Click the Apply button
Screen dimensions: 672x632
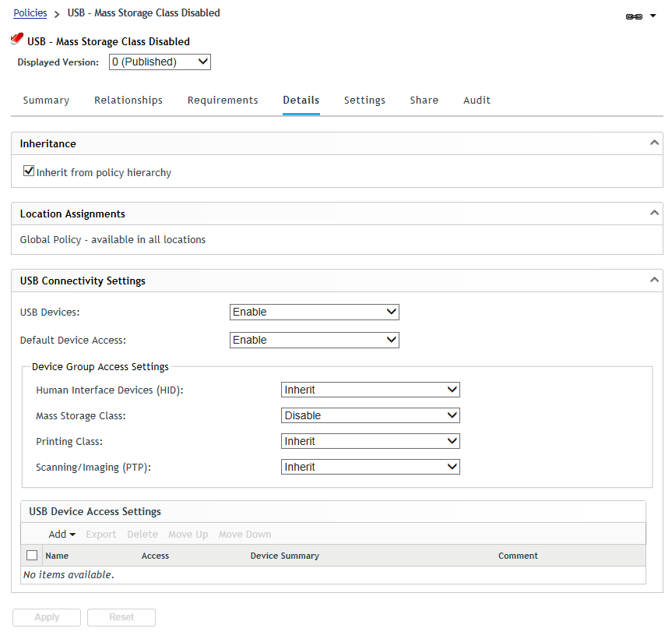pyautogui.click(x=46, y=616)
